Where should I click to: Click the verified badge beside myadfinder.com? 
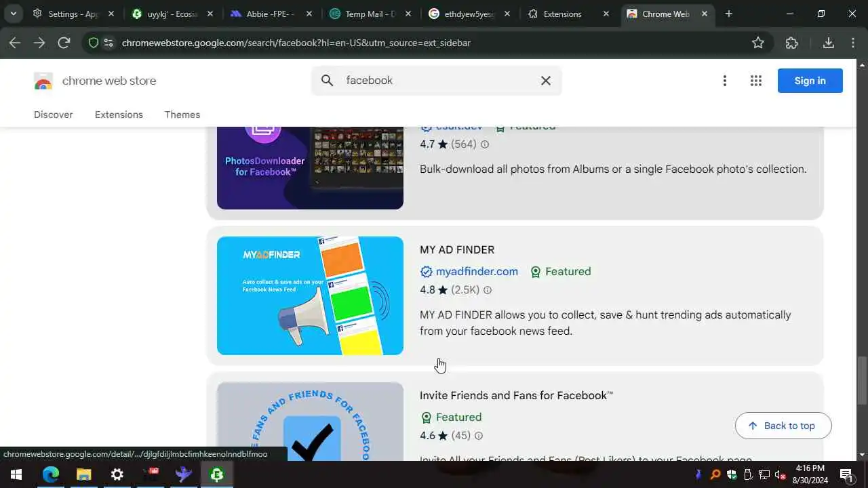tap(426, 272)
